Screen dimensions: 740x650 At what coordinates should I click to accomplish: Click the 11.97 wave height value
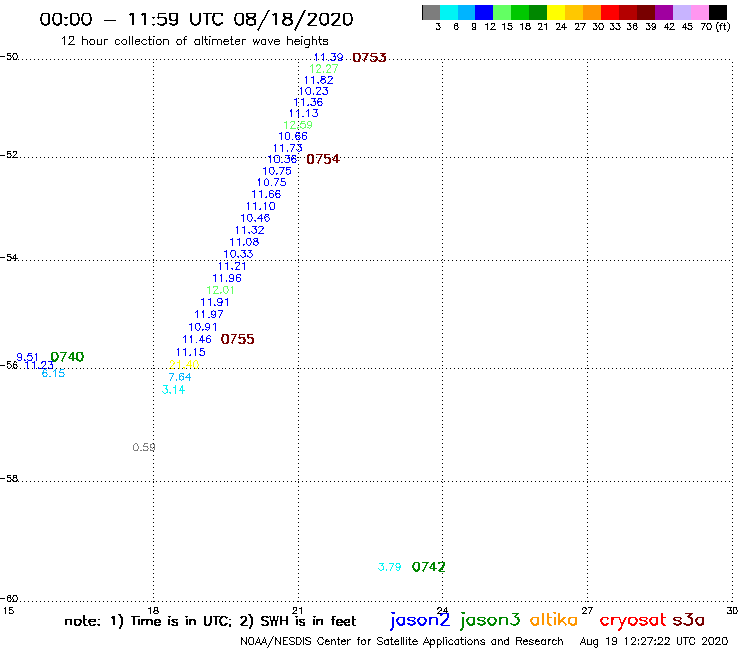pos(209,314)
